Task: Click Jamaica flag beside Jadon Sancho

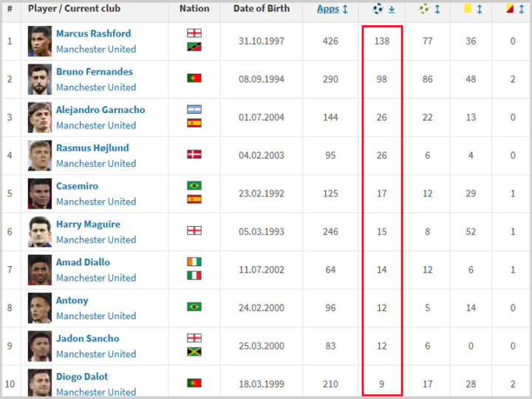Action: (194, 352)
